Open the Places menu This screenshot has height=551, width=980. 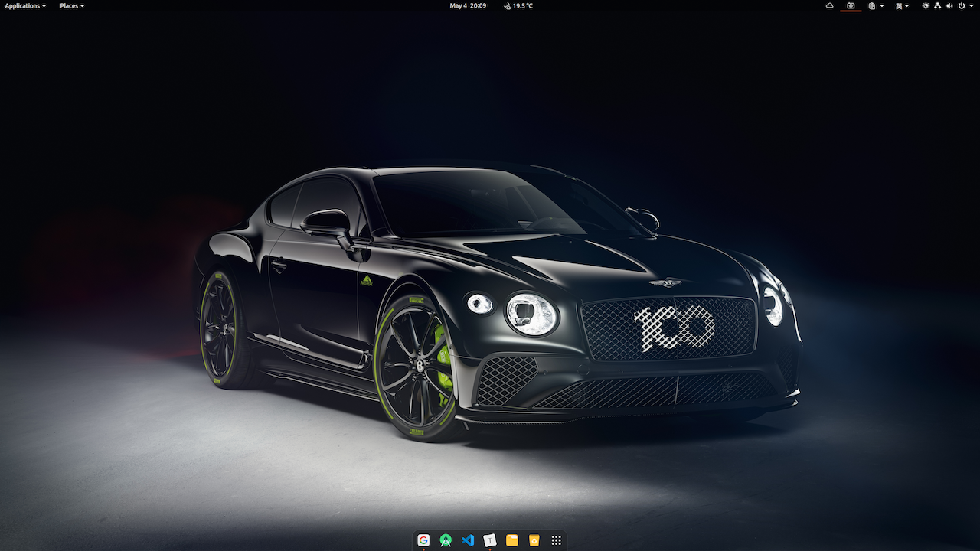point(72,5)
